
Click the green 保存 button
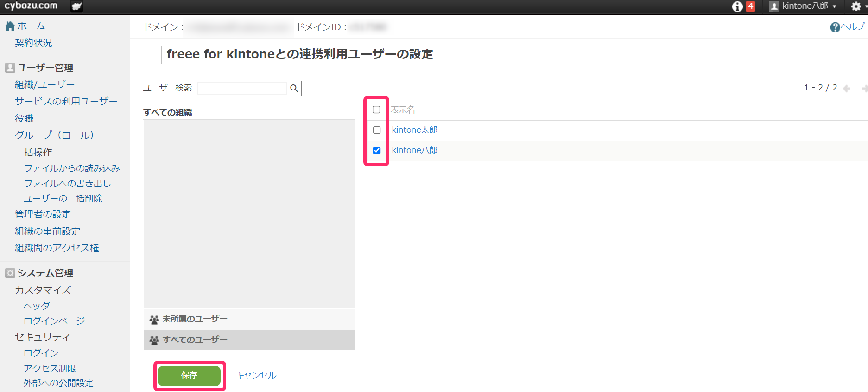[x=189, y=375]
